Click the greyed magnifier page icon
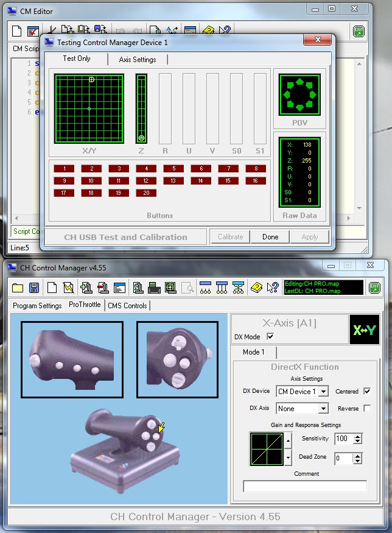 (x=187, y=288)
